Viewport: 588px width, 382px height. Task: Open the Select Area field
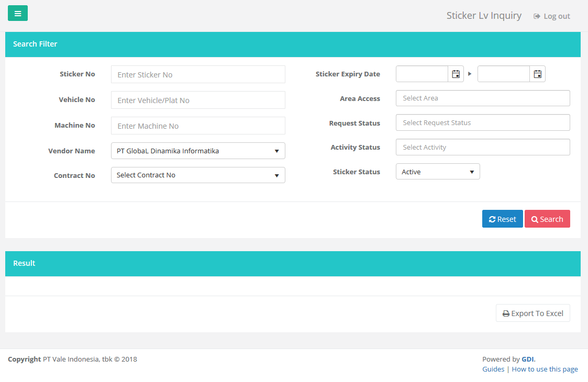[483, 98]
